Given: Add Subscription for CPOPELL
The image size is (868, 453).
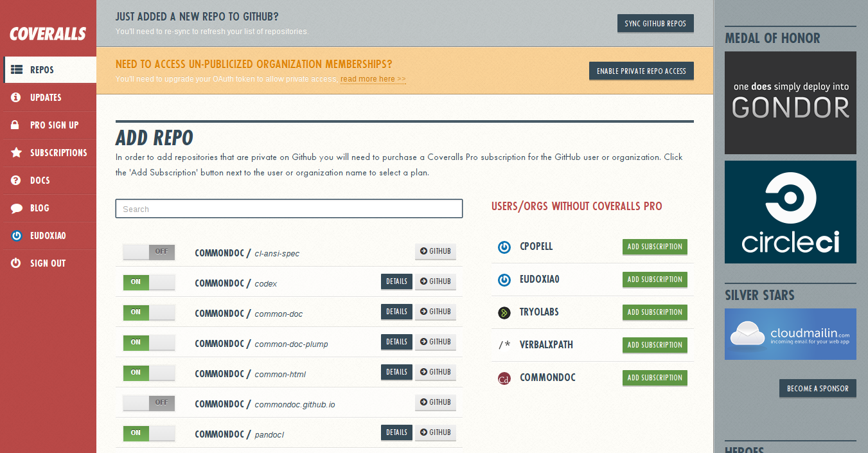Looking at the screenshot, I should coord(655,247).
